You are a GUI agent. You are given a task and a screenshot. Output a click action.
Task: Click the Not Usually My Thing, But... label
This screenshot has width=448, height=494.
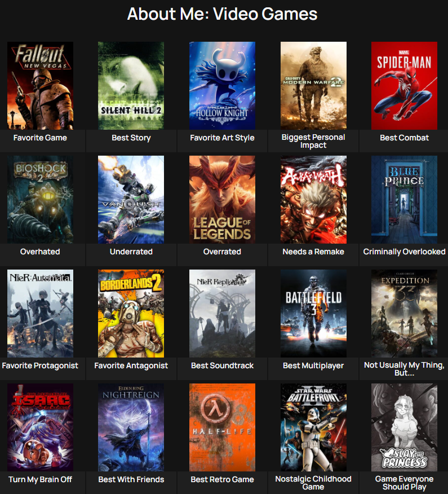click(404, 369)
